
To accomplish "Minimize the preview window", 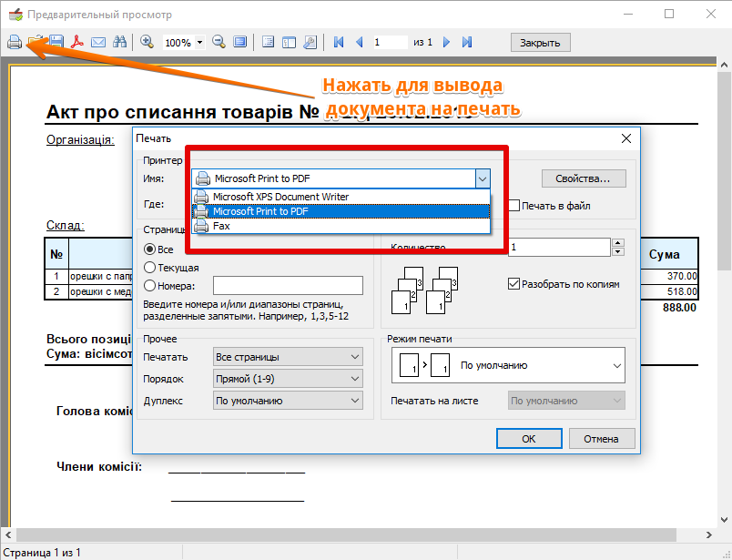I will pos(628,14).
